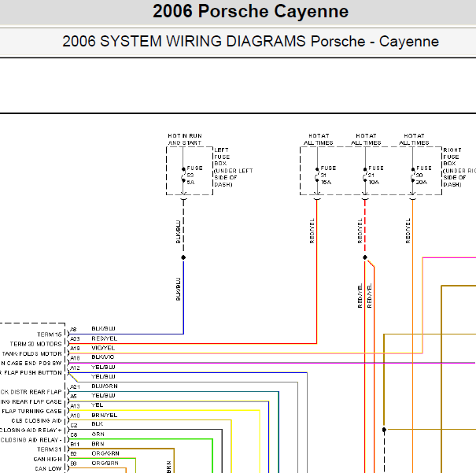This screenshot has width=476, height=473.
Task: Click the "YEL" wire label at pin A13
Action: point(97,405)
